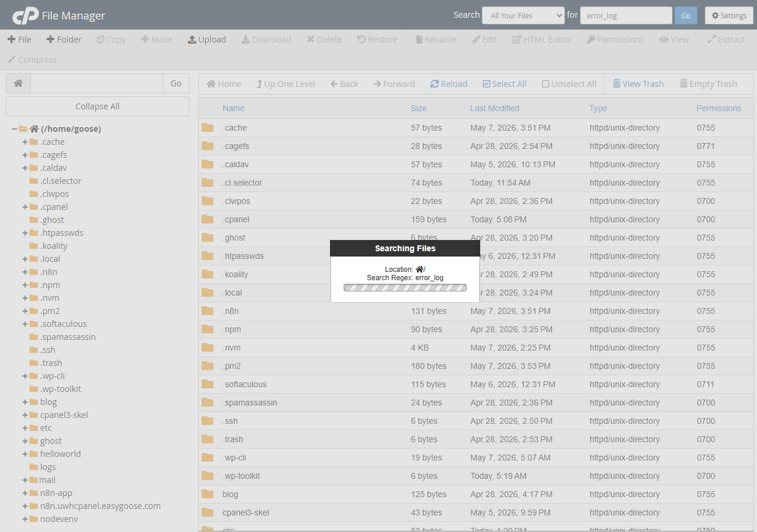Open Settings with the gear button

(x=729, y=15)
